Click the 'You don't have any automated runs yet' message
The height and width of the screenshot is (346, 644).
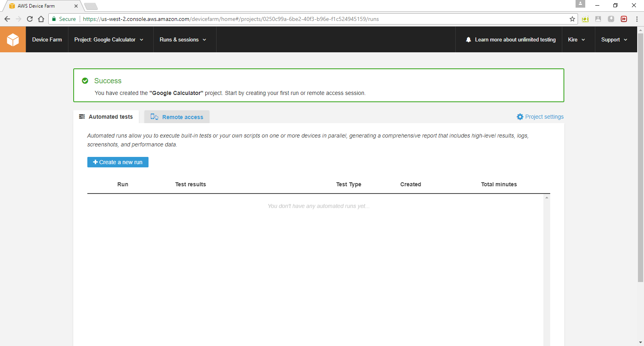click(x=318, y=206)
